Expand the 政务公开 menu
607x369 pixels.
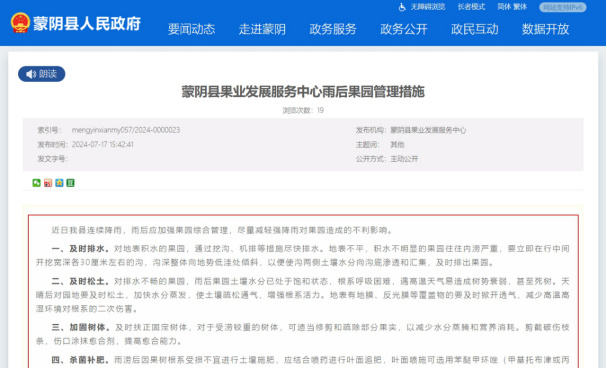tap(404, 29)
